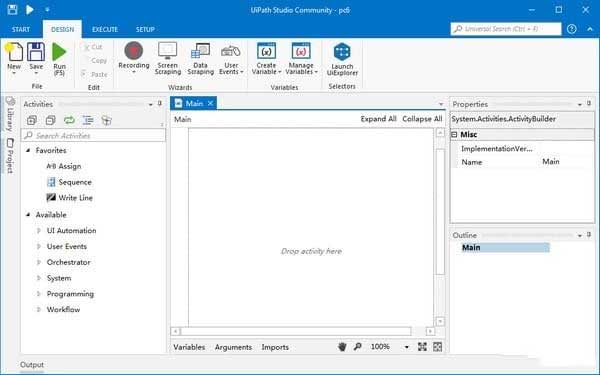Open the Outline panel options dropdown
This screenshot has width=600, height=375.
click(x=580, y=235)
